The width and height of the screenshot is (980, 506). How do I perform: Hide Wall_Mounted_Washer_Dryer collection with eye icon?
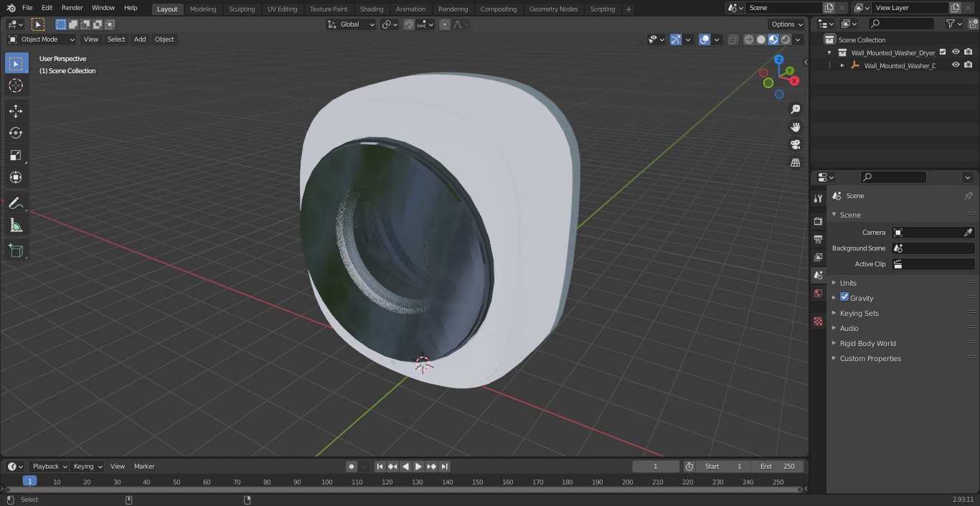[x=955, y=52]
